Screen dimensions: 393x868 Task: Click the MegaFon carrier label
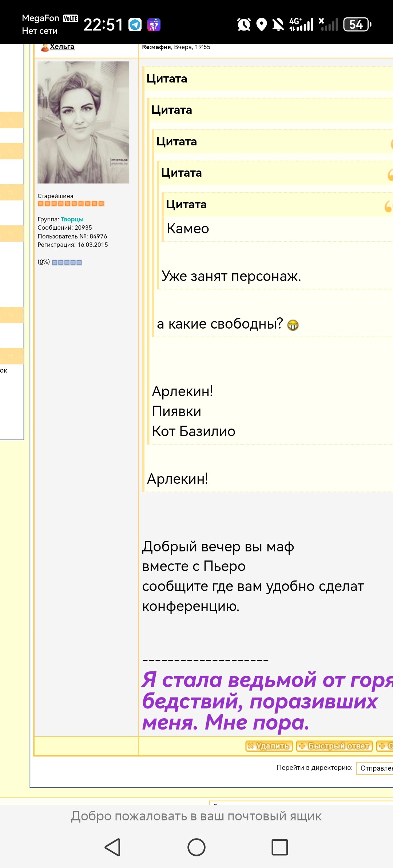tap(40, 18)
